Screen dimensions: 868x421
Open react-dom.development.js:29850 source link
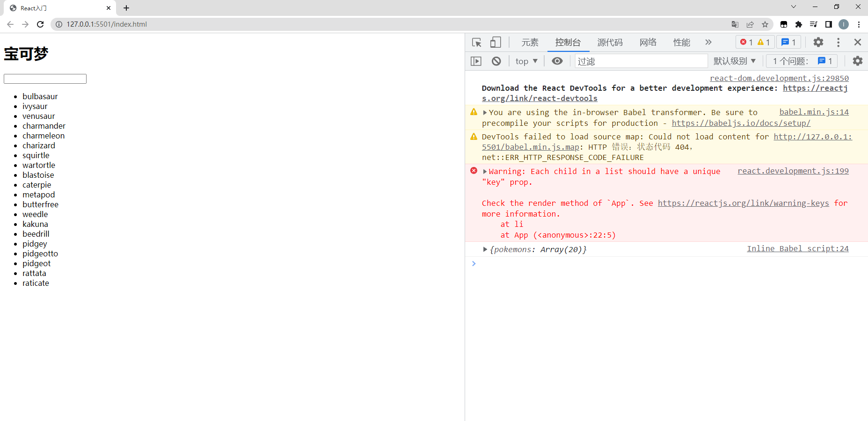(x=779, y=78)
